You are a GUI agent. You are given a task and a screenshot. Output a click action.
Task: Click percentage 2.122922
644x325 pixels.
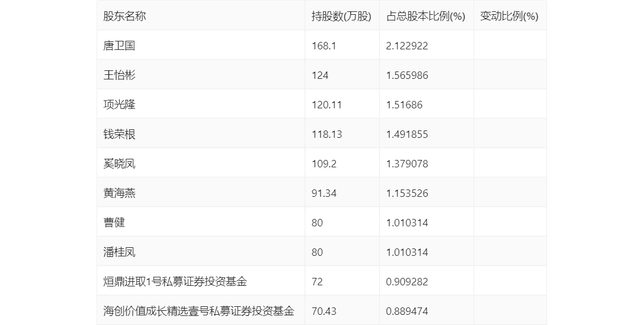(407, 45)
